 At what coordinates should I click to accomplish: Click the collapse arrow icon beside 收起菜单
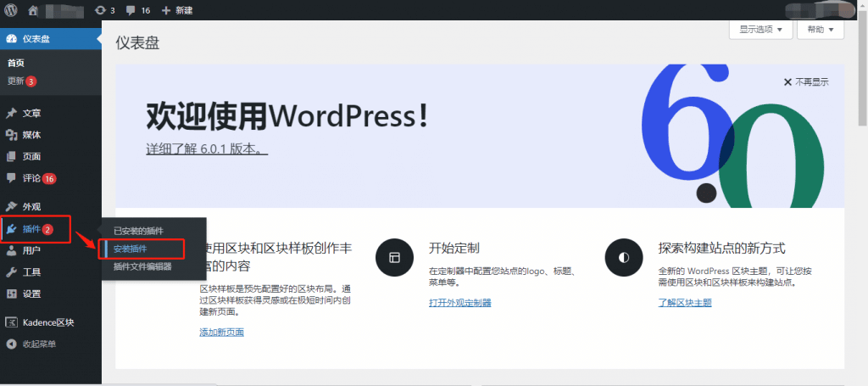click(x=11, y=344)
